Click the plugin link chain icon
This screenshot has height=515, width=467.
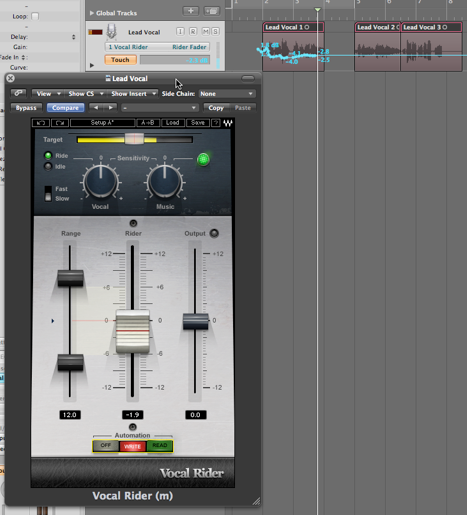click(x=18, y=93)
